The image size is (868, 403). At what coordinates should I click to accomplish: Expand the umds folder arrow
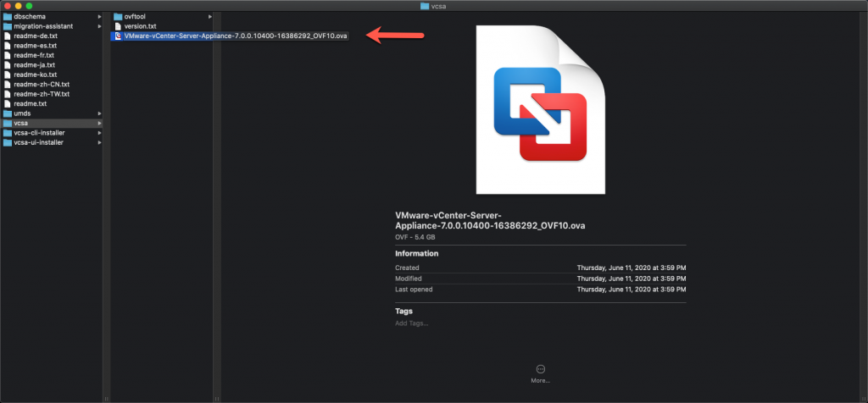(x=100, y=113)
